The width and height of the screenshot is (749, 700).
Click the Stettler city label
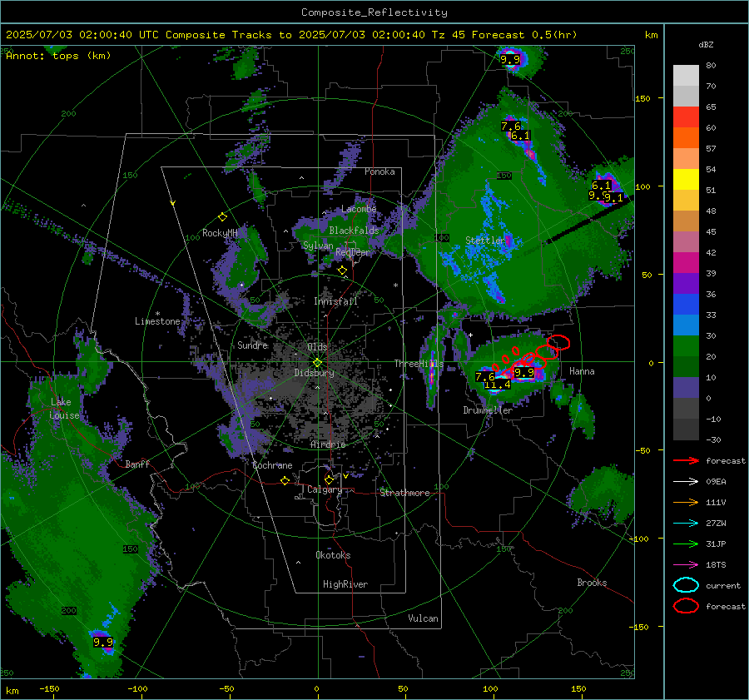coord(485,241)
